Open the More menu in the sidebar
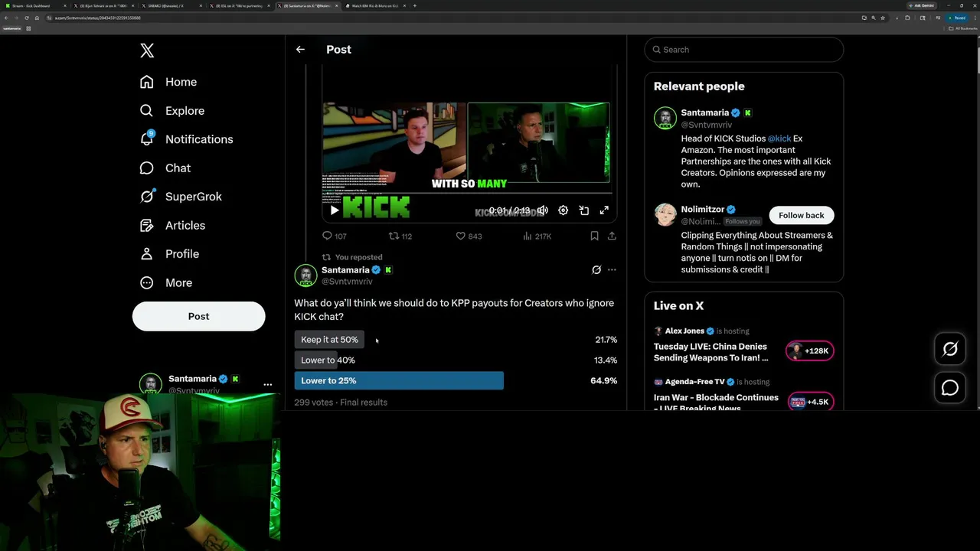The width and height of the screenshot is (980, 551). (x=167, y=282)
